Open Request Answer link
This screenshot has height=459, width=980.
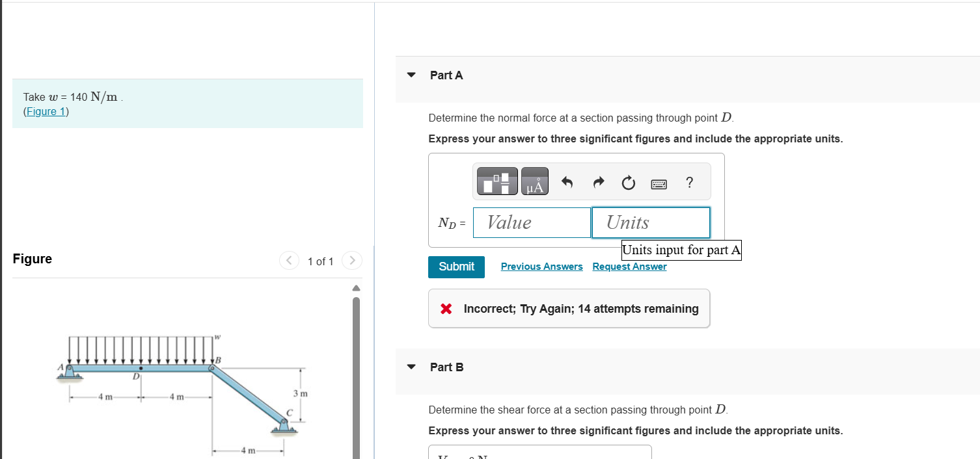pyautogui.click(x=629, y=267)
